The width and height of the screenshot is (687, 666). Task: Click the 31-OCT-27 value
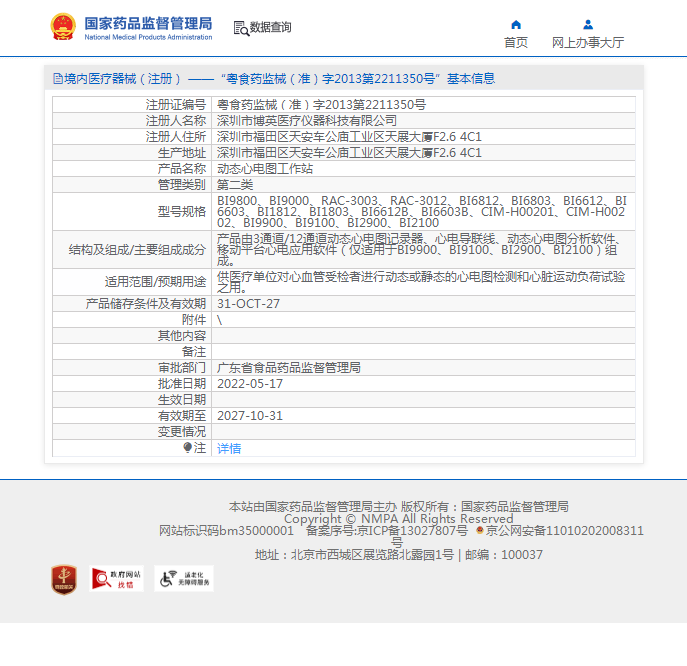[x=248, y=304]
